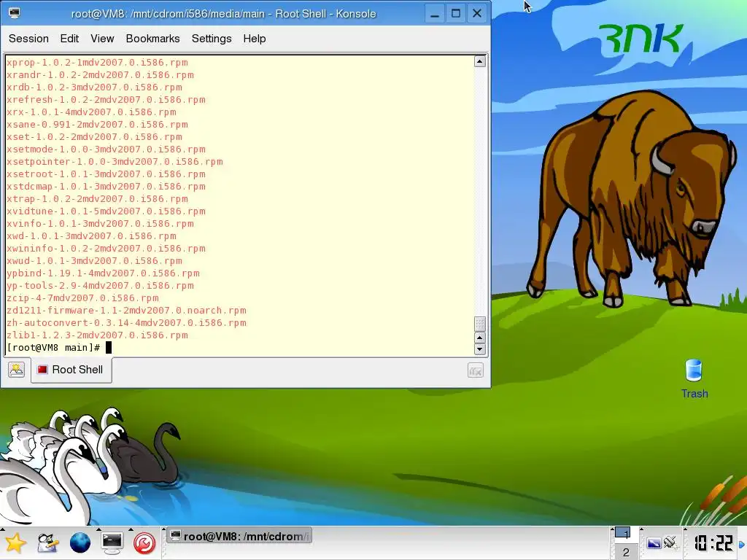Open the Session menu

coord(28,39)
